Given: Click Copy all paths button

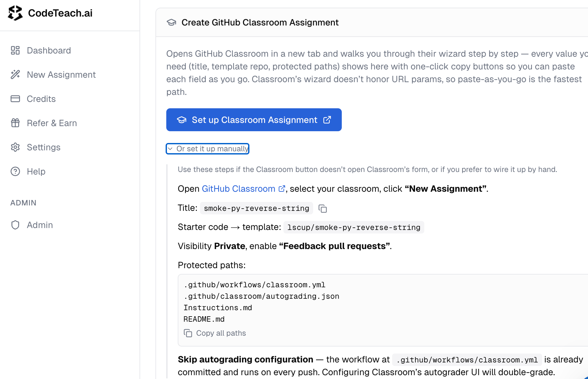Looking at the screenshot, I should (215, 333).
